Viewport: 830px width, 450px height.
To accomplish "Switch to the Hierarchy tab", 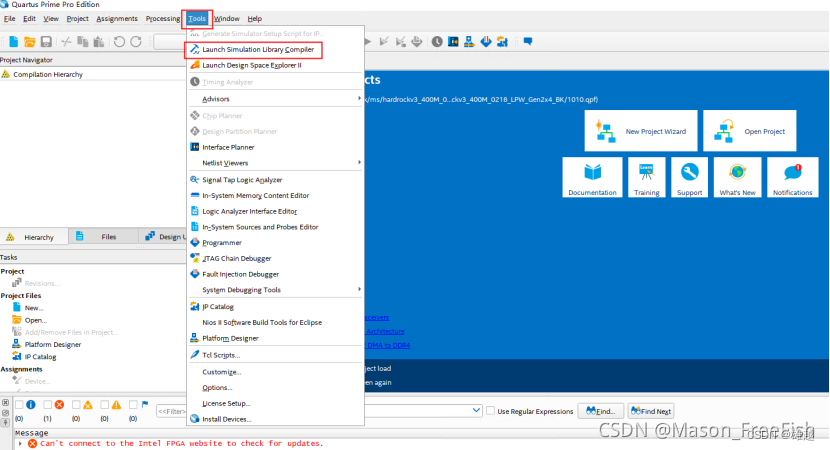I will (x=34, y=237).
